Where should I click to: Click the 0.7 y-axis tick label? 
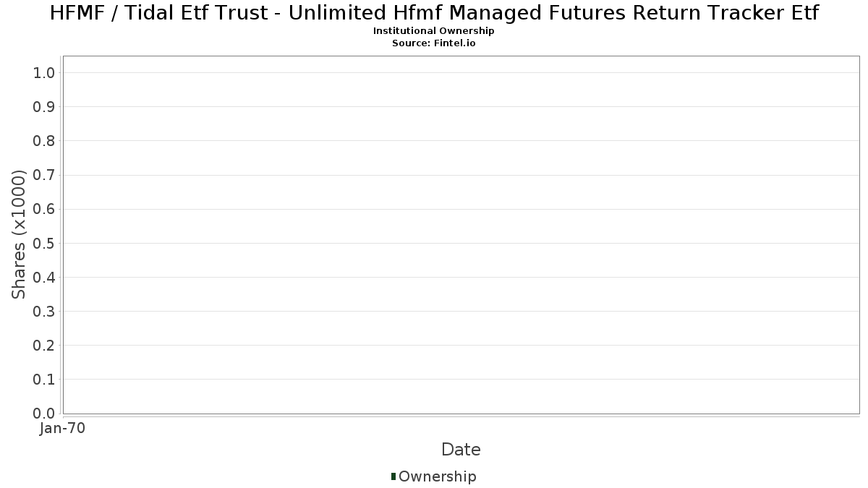coord(44,175)
